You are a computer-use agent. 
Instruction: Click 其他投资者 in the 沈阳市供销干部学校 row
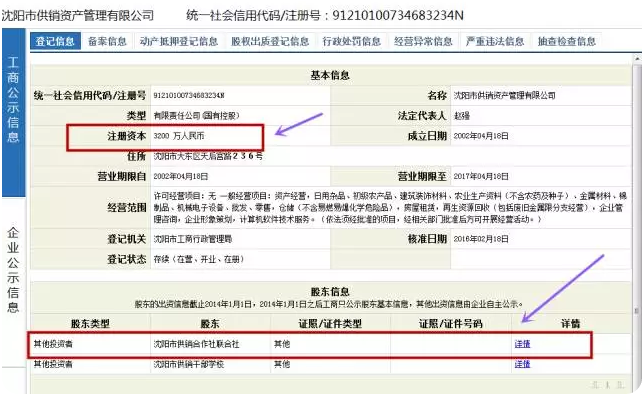tap(53, 364)
